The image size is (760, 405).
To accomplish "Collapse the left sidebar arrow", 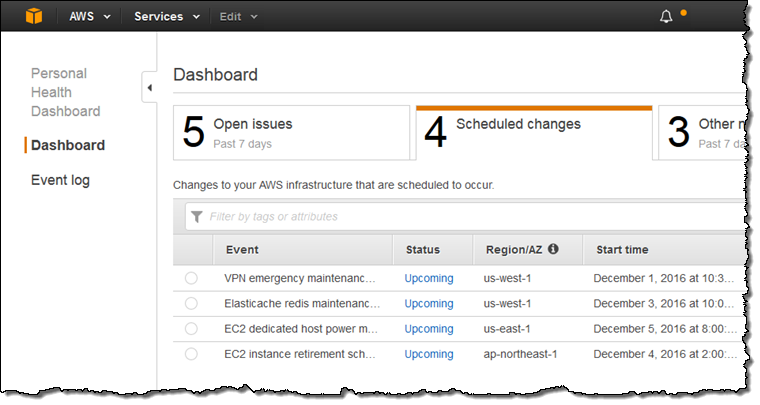I will coord(150,88).
